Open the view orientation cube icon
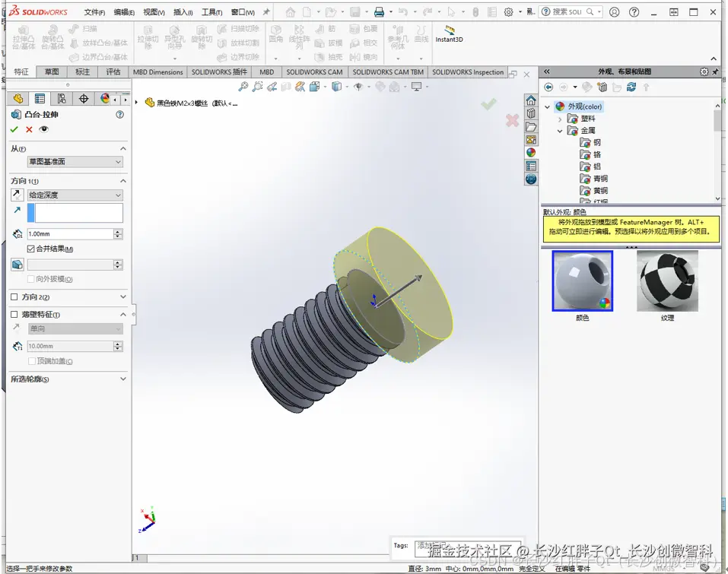This screenshot has width=728, height=574. (x=315, y=87)
